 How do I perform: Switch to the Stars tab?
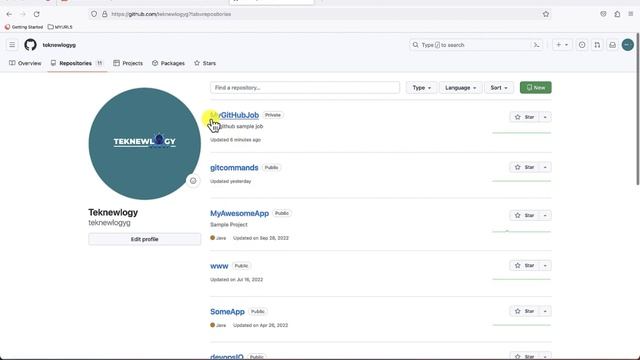(205, 63)
